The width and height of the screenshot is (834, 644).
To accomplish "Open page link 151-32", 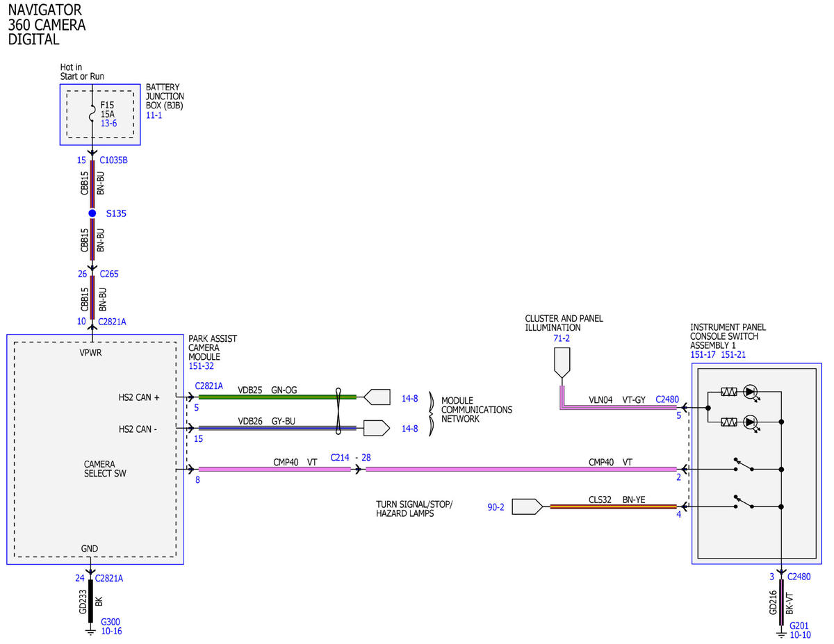I will point(202,365).
